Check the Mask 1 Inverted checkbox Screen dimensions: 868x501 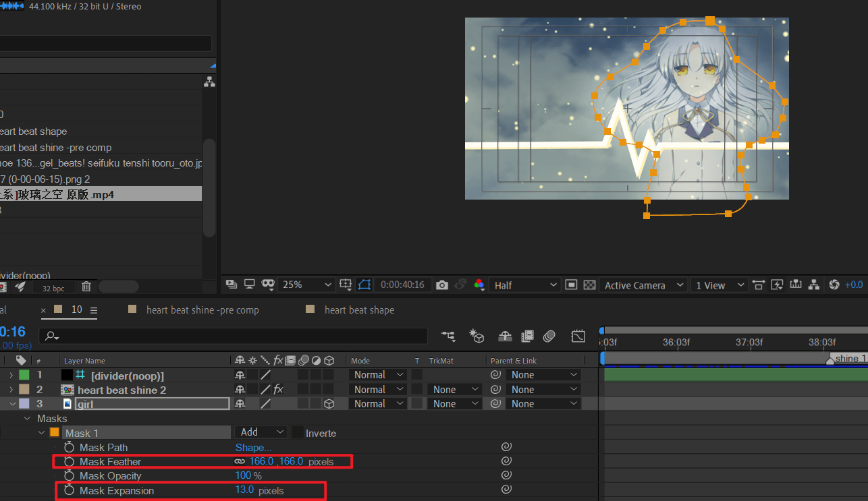click(x=297, y=433)
